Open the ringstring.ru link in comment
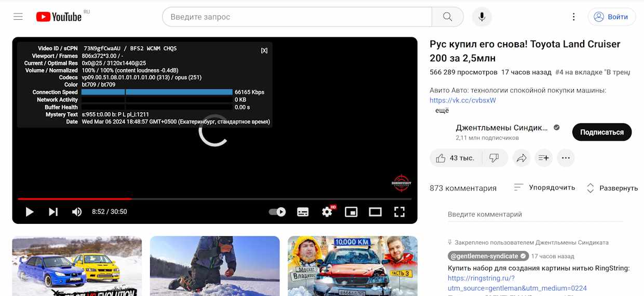 pyautogui.click(x=517, y=283)
